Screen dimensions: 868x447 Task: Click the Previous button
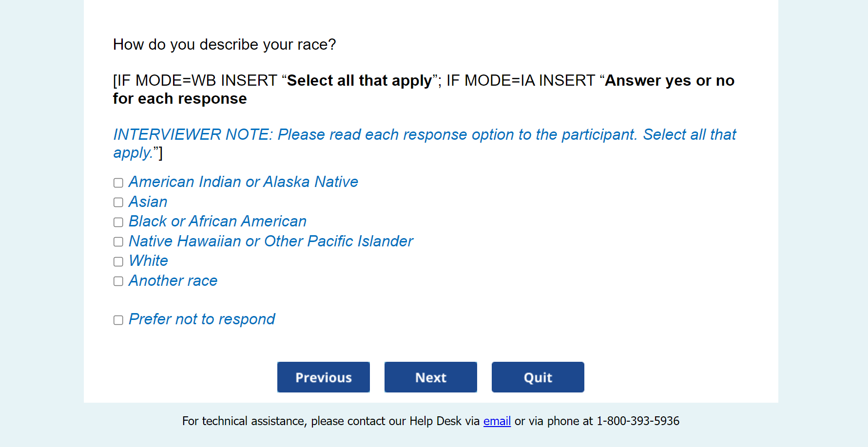click(323, 377)
